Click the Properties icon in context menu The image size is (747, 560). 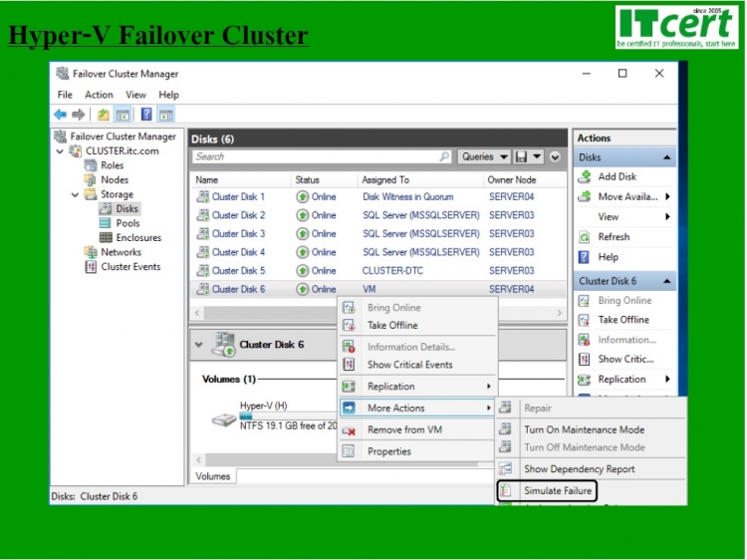(x=349, y=451)
